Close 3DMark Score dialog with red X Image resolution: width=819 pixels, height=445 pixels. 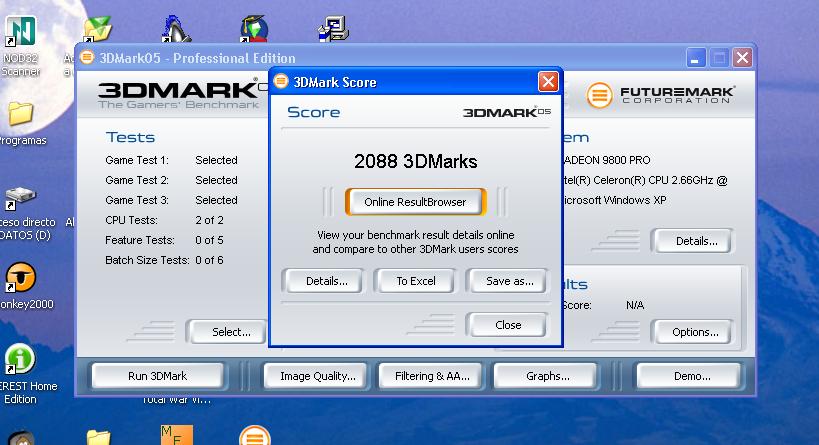(548, 82)
